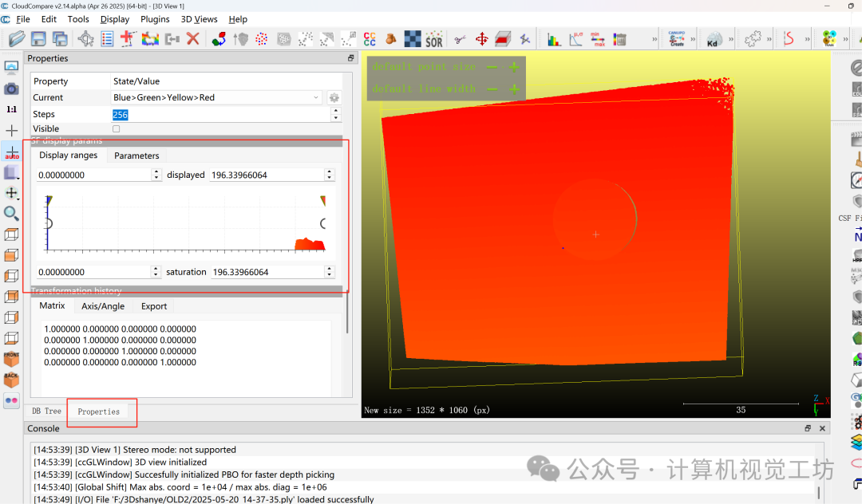Increase default line width with plus
Screen dimensions: 862x504
tap(514, 89)
